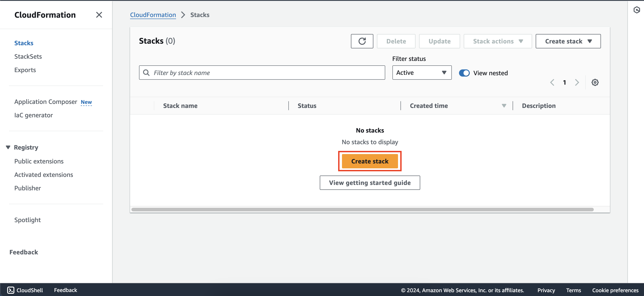This screenshot has width=644, height=296.
Task: Go to previous page of stacks
Action: tap(552, 82)
